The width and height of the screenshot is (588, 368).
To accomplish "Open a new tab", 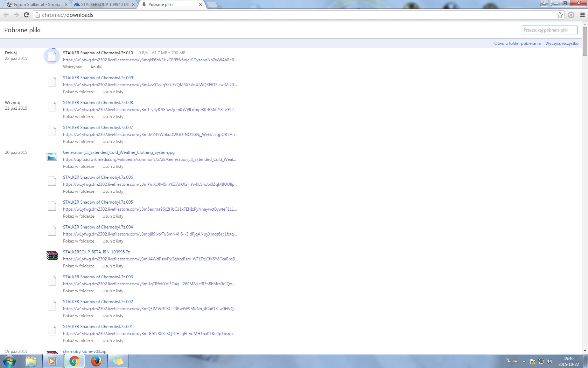I will pos(212,5).
